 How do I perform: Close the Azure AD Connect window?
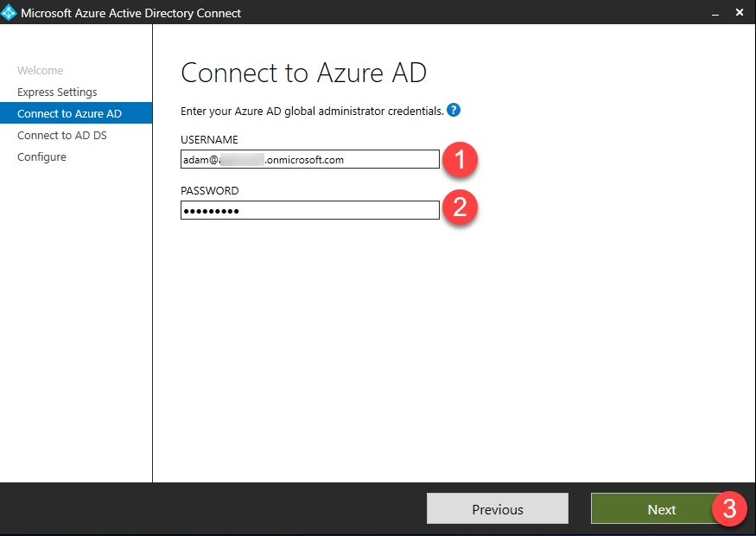pyautogui.click(x=740, y=13)
